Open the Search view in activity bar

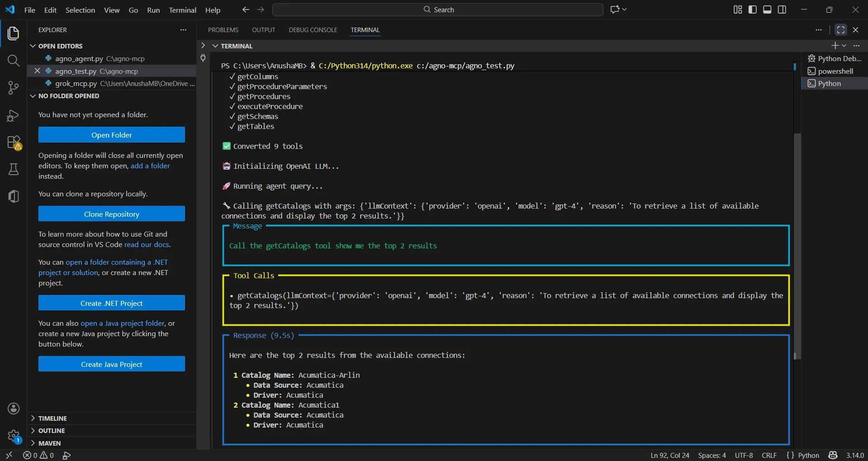click(x=14, y=61)
